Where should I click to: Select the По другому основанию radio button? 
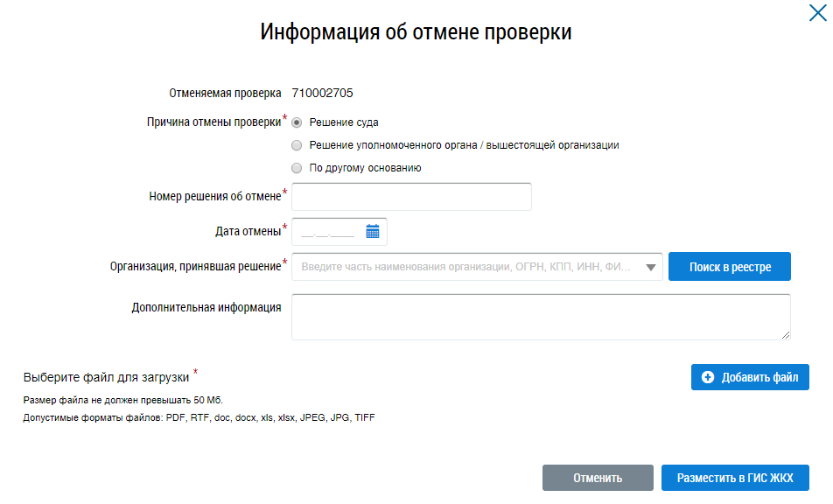point(297,168)
